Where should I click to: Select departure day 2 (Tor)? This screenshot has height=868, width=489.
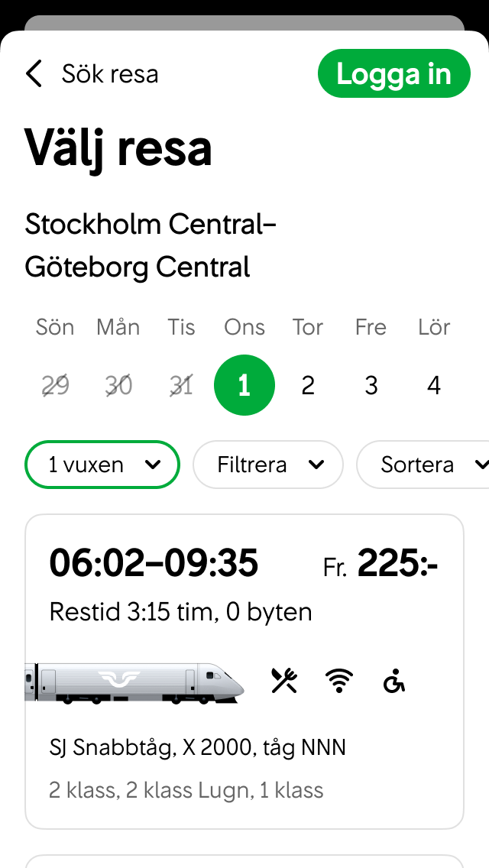307,385
